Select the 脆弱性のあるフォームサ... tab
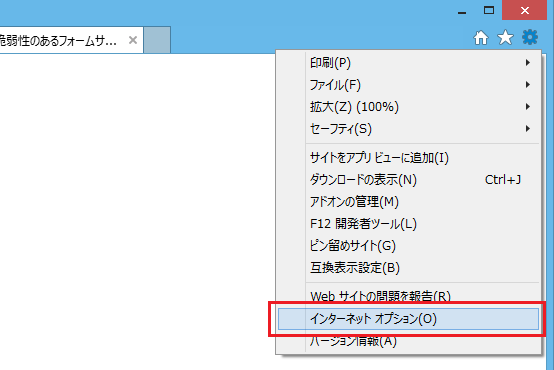The image size is (554, 370). 58,41
